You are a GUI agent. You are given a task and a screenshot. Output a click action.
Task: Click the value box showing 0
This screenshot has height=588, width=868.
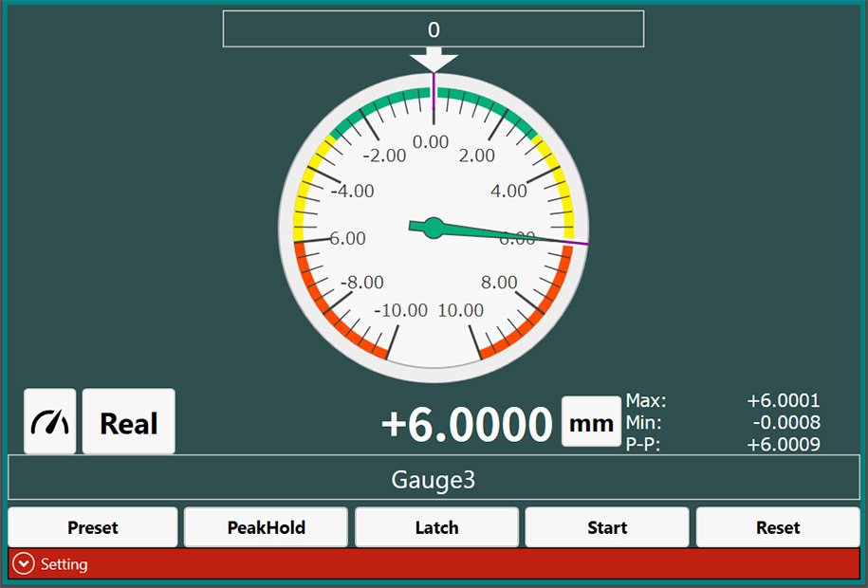(434, 28)
